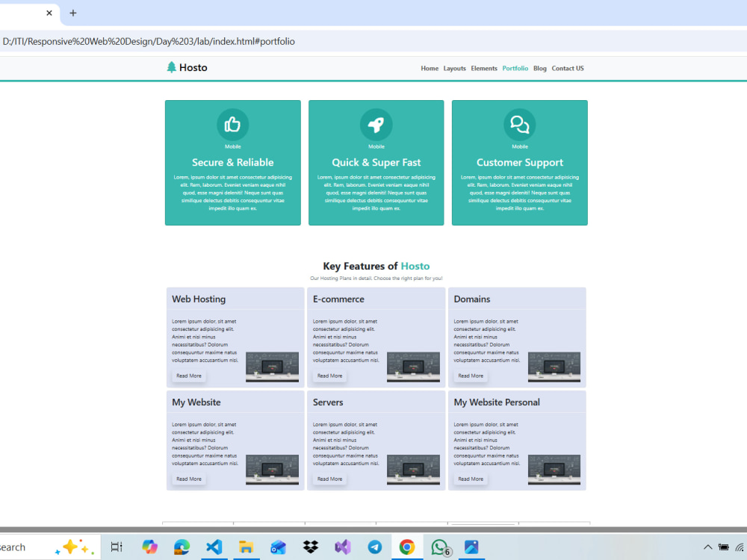Open a new browser tab
The image size is (747, 560).
pos(73,13)
